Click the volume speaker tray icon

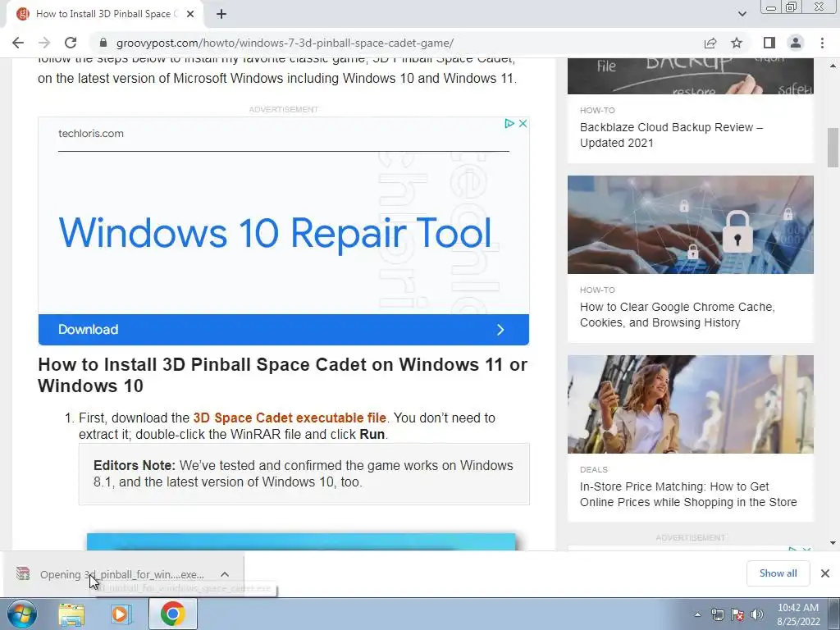point(757,614)
